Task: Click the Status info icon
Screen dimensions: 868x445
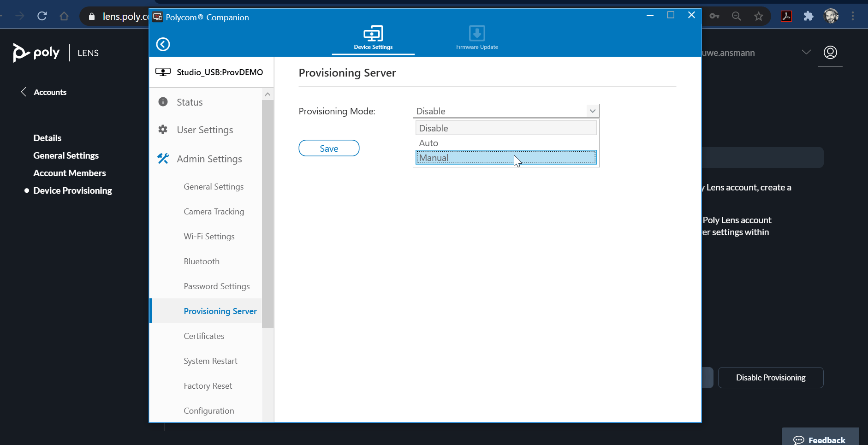Action: [163, 102]
